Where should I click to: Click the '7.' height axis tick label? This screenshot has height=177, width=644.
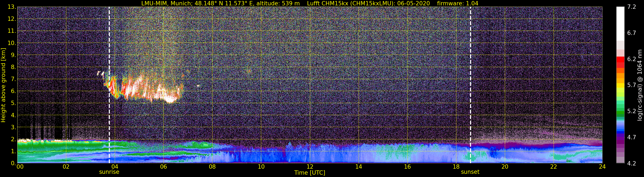[x=13, y=79]
